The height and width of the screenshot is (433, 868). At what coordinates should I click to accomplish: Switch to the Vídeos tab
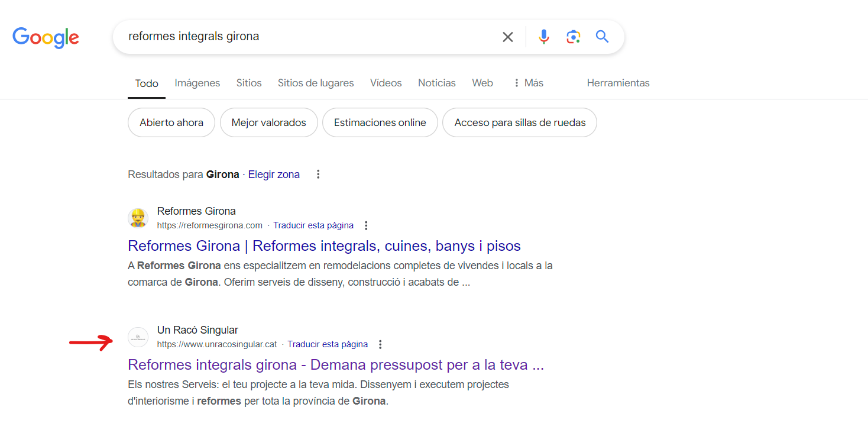[x=386, y=83]
